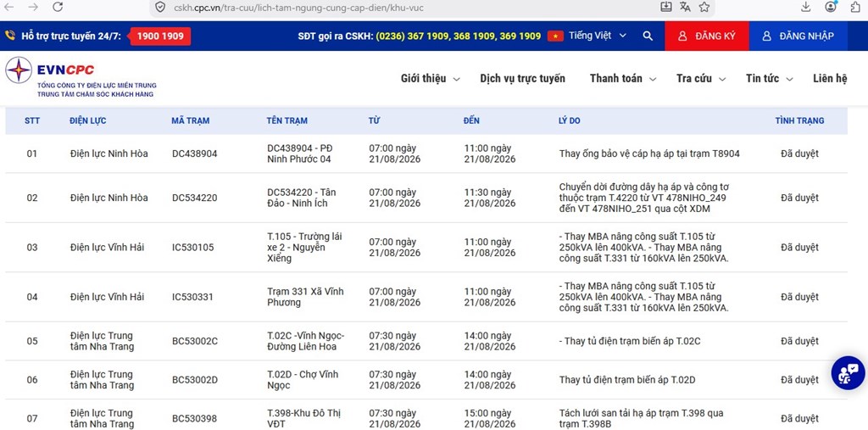Click station name T.02D - Chợ Vĩnh Ngọc

click(303, 380)
